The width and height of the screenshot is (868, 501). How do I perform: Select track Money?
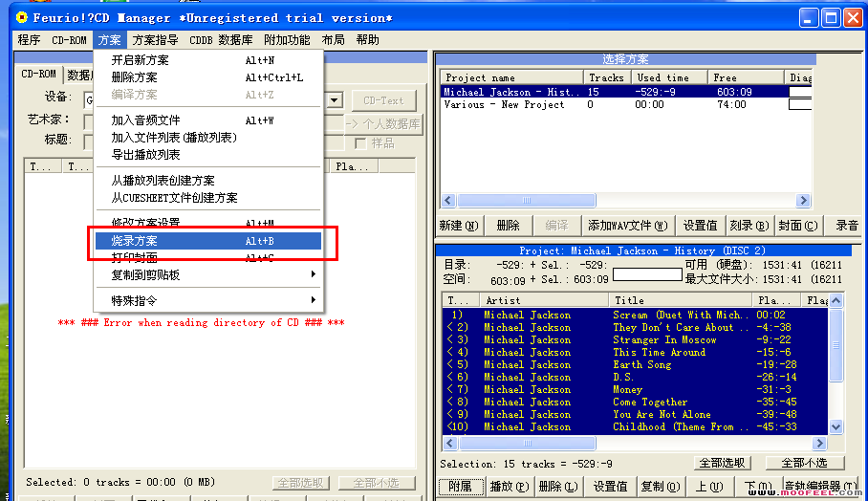(x=635, y=390)
